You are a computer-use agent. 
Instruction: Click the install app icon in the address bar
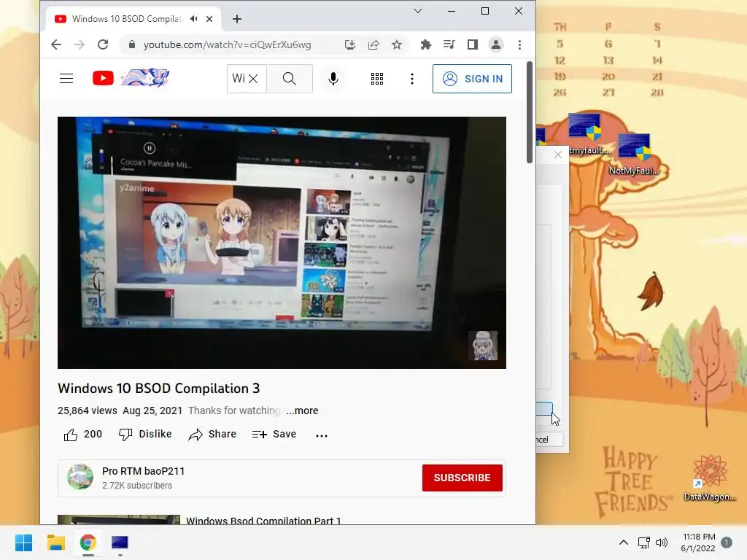pyautogui.click(x=350, y=44)
